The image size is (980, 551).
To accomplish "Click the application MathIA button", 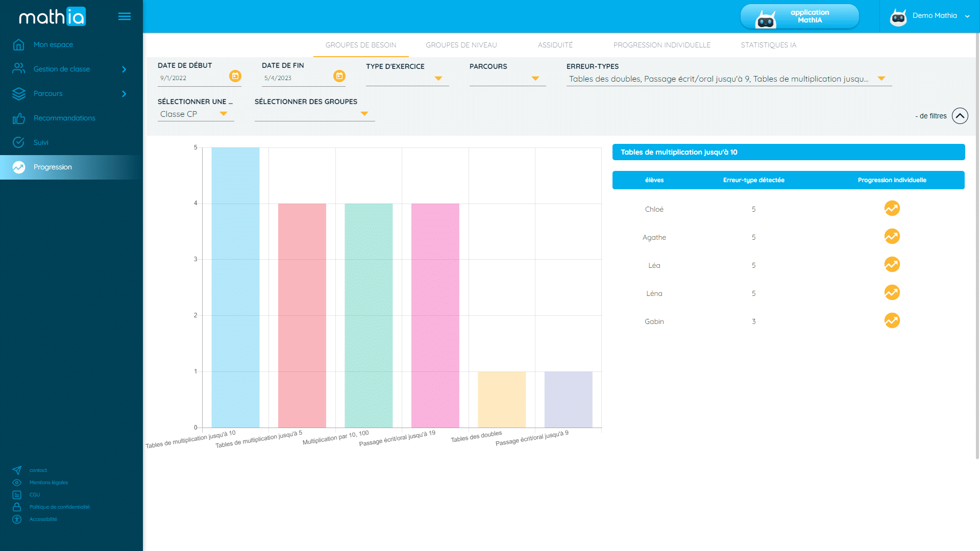I will [x=799, y=16].
